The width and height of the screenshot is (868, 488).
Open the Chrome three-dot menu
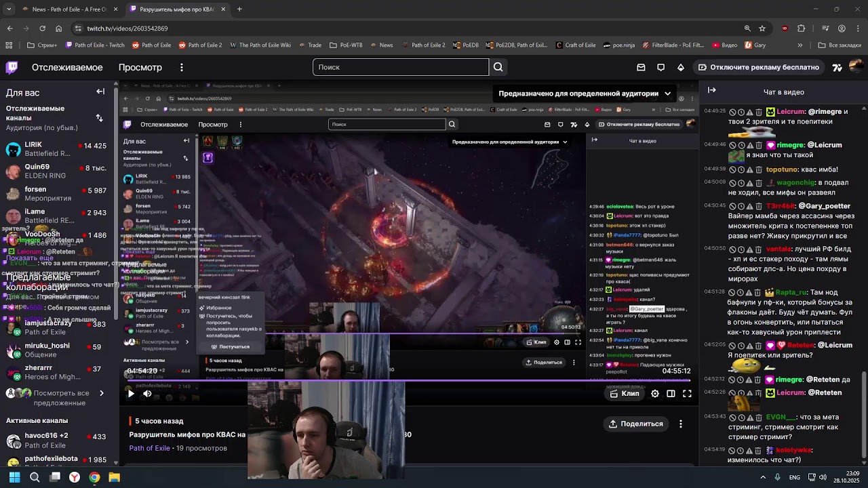(858, 28)
